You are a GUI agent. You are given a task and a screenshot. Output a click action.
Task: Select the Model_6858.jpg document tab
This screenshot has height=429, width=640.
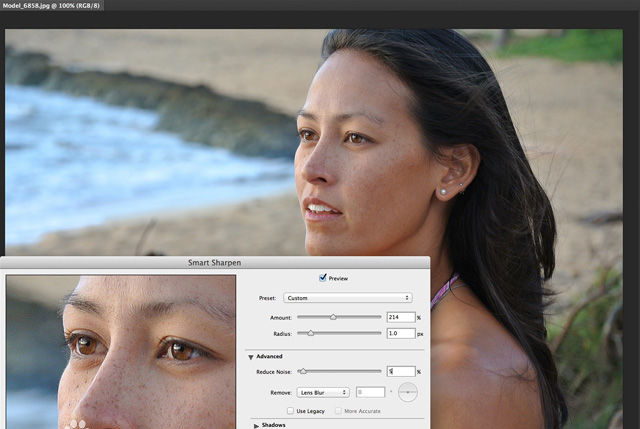pyautogui.click(x=51, y=6)
